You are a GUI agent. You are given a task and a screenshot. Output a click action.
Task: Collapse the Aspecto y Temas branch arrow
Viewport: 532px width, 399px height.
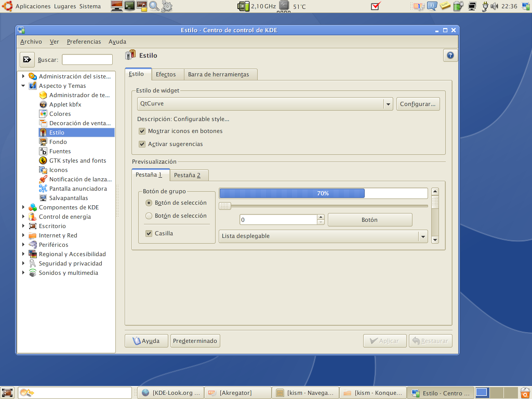pos(23,86)
